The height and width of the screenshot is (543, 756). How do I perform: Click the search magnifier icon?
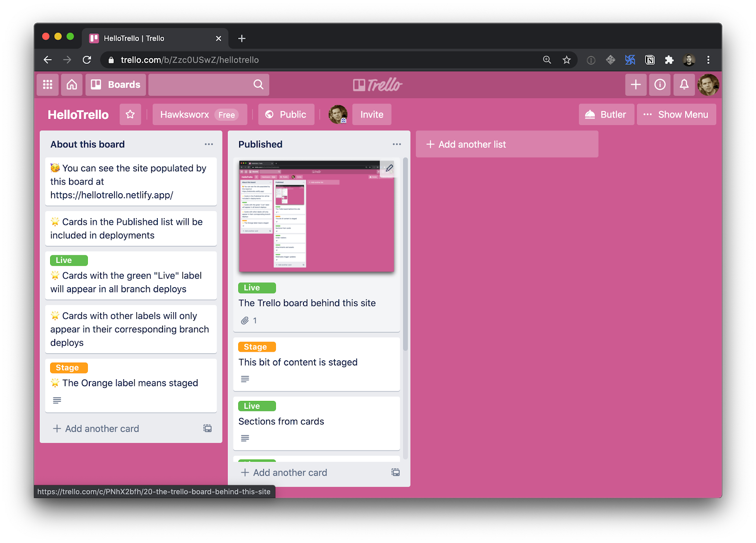258,85
